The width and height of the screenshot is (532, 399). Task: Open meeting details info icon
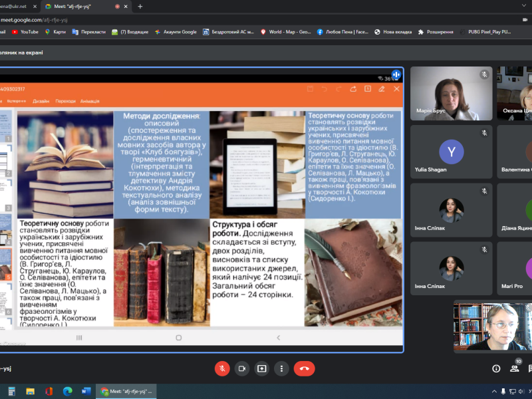point(496,368)
